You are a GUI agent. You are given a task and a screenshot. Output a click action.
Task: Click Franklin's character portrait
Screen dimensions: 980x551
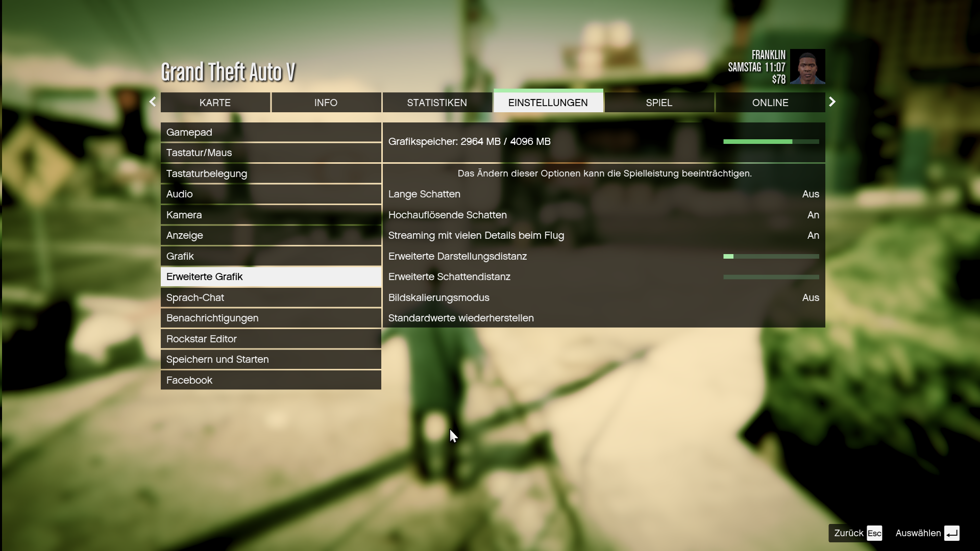click(x=807, y=67)
